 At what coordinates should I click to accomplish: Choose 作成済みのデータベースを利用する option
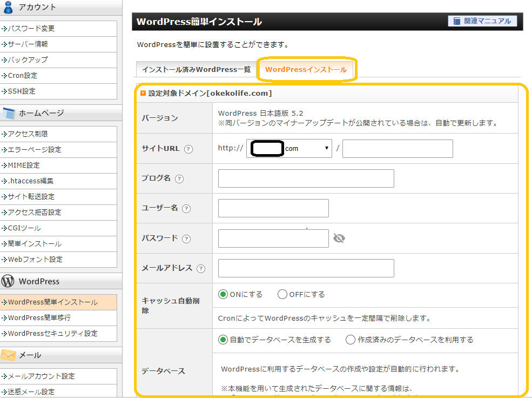[351, 340]
